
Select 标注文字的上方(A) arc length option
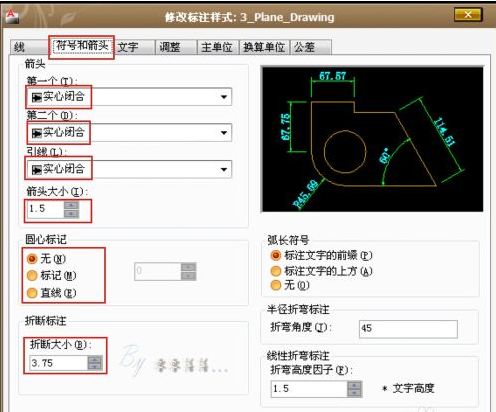[x=321, y=271]
